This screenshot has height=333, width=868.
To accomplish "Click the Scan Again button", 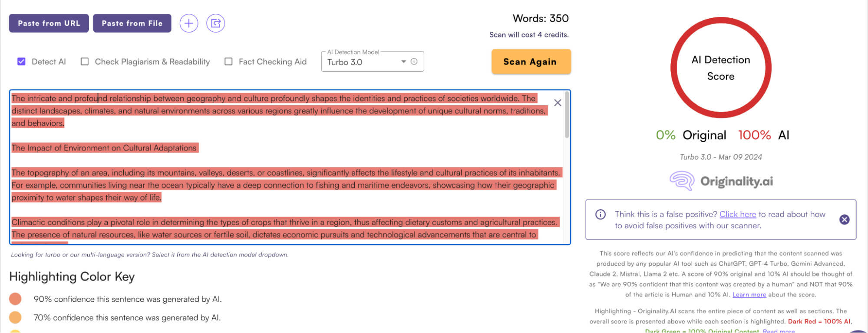I will [x=530, y=62].
